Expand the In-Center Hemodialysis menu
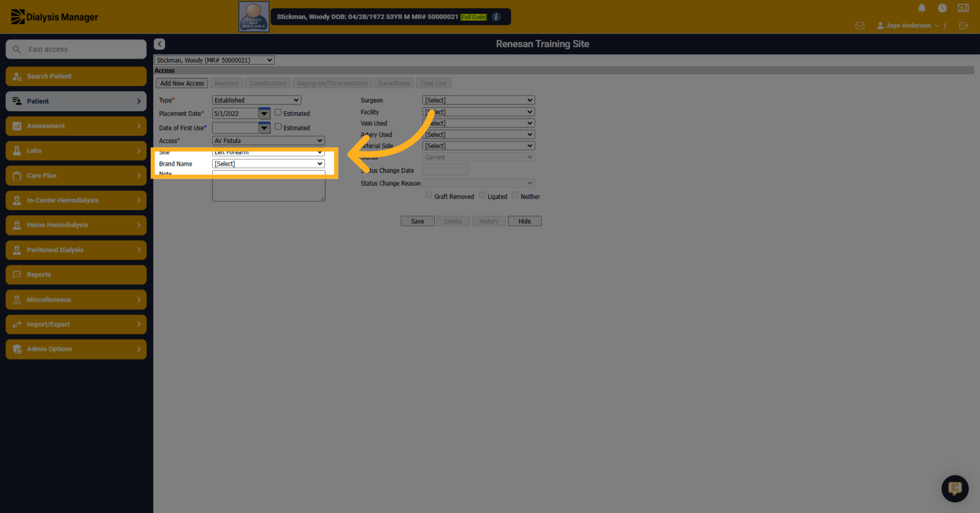The image size is (980, 513). pos(76,200)
